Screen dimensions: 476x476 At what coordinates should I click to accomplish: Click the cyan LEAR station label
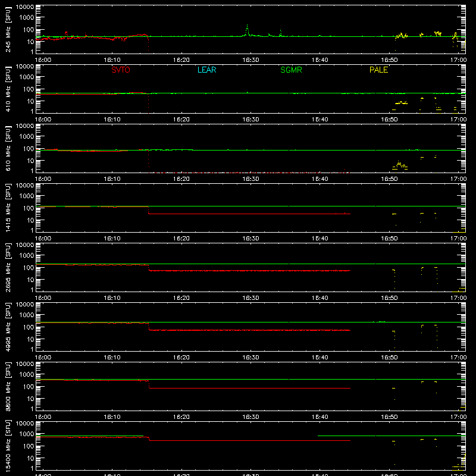206,70
